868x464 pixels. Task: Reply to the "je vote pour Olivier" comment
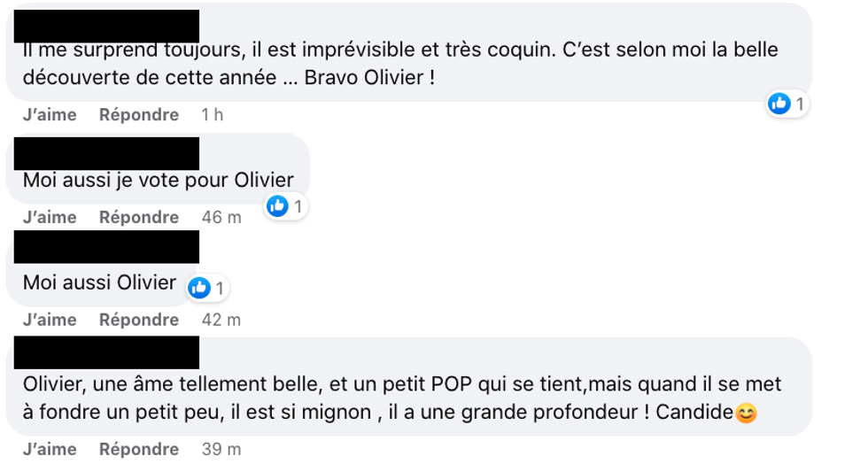tap(139, 218)
